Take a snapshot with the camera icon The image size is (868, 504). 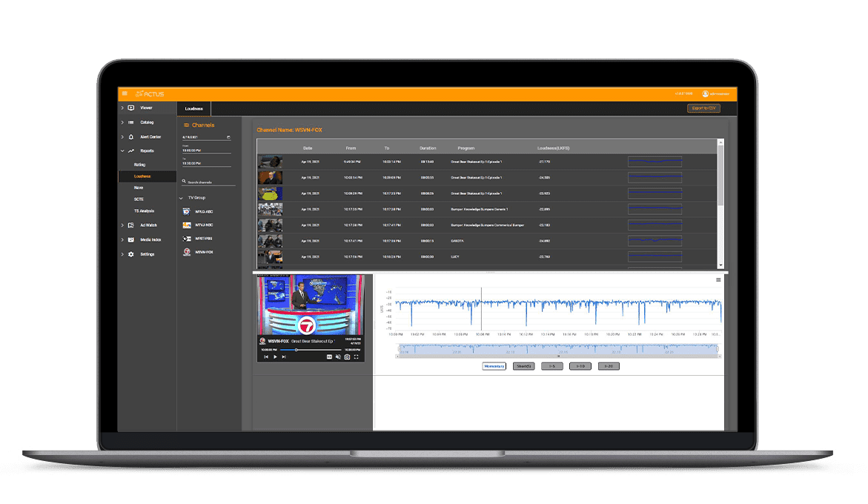[x=347, y=357]
